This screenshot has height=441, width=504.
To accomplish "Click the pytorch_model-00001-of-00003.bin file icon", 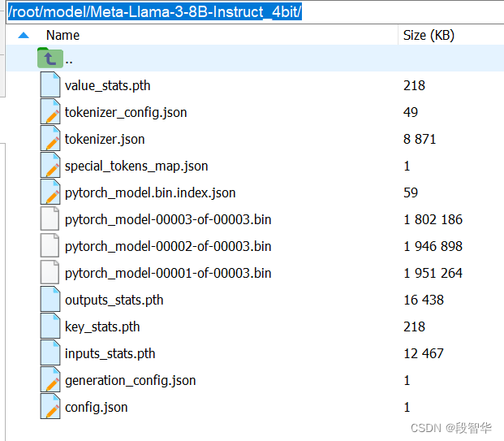I will coord(50,272).
